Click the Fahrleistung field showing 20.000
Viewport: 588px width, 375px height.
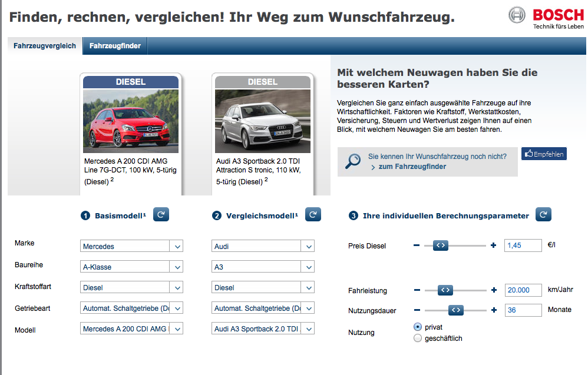[x=523, y=290]
